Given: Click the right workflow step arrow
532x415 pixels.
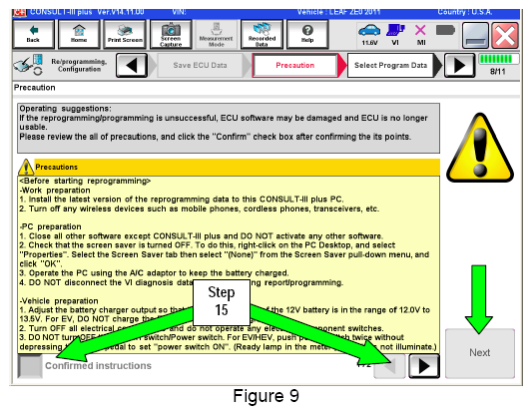Looking at the screenshot, I should (x=459, y=65).
